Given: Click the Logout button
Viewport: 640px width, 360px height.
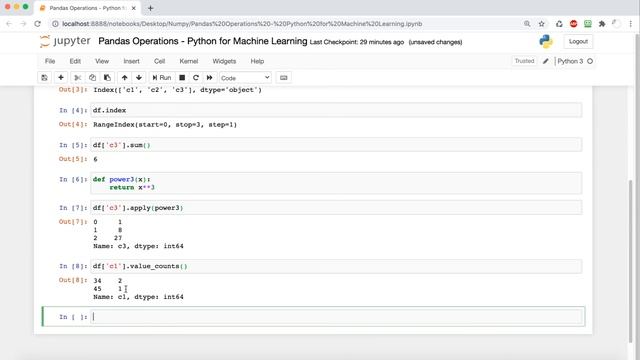Looking at the screenshot, I should point(578,42).
